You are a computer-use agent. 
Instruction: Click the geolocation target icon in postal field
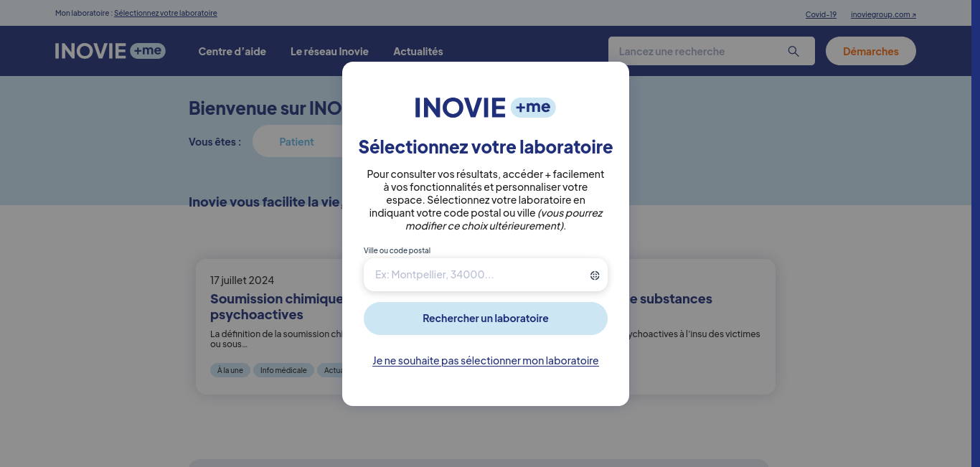[595, 275]
